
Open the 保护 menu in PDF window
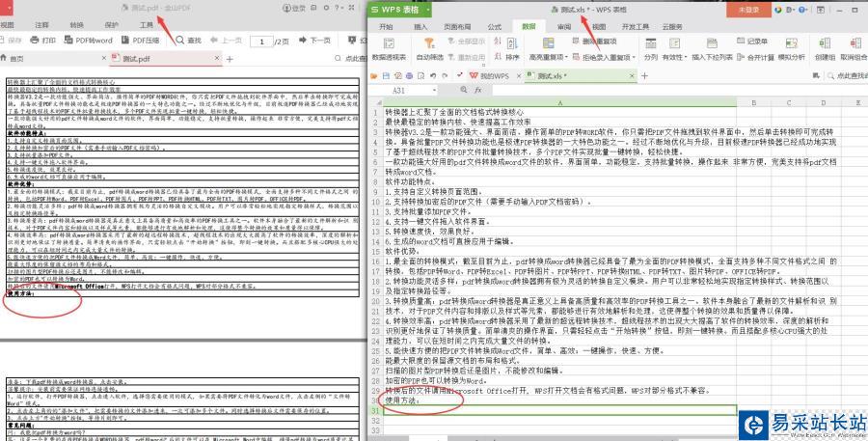click(111, 25)
